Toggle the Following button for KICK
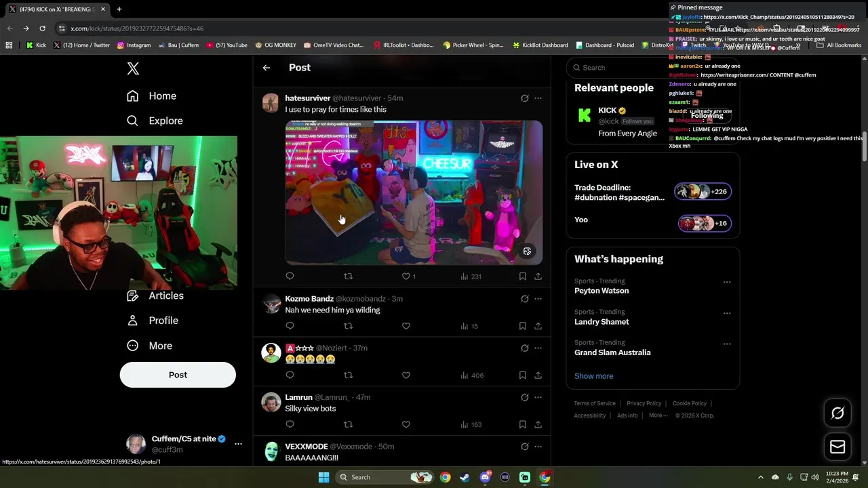Viewport: 868px width, 488px height. tap(707, 116)
